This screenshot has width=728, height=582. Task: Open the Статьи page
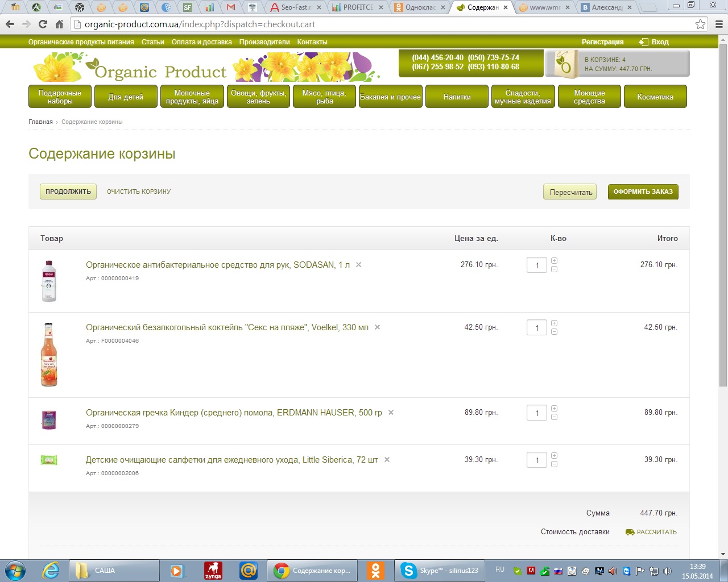pos(153,42)
